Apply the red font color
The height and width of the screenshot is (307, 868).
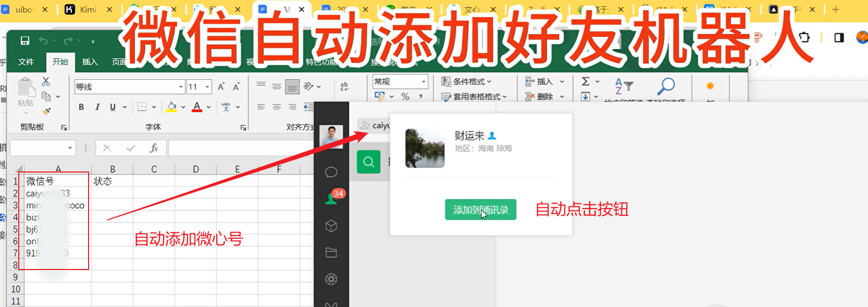point(197,107)
